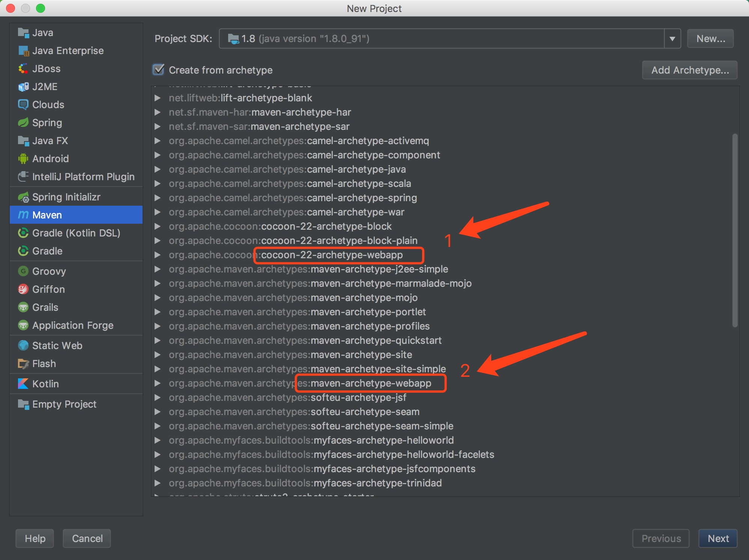Click the Gradle (Kotlin DSL) icon
This screenshot has height=560, width=749.
coord(23,233)
